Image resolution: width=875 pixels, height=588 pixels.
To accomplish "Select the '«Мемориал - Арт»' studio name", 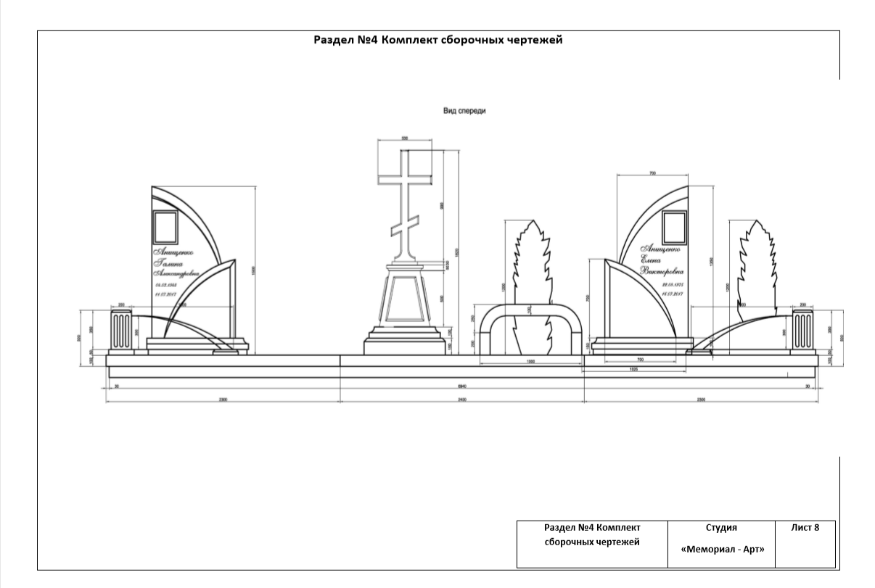I will tap(723, 550).
